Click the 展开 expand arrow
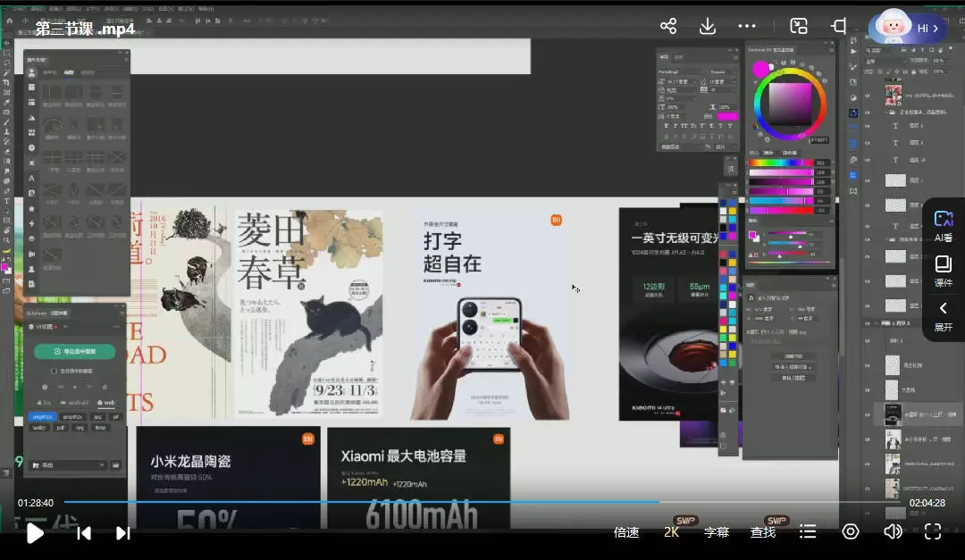This screenshot has width=965, height=560. [944, 316]
